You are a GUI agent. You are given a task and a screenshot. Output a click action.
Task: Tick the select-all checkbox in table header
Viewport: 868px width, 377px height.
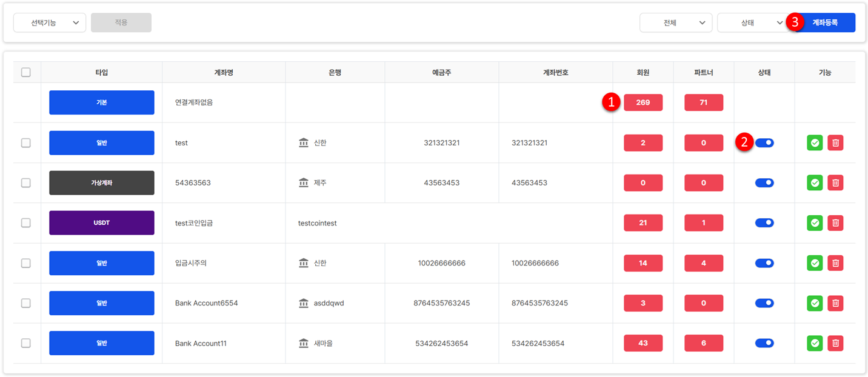(x=25, y=72)
